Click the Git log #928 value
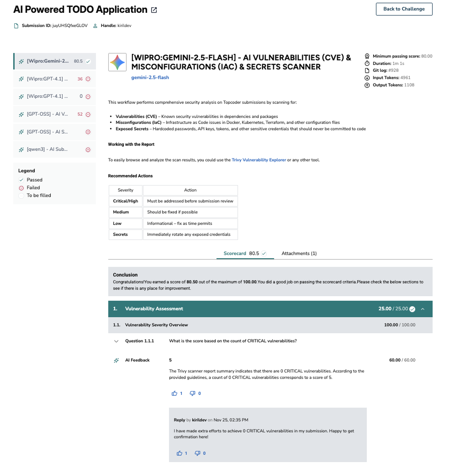Screen dimensions: 476x468 (393, 70)
